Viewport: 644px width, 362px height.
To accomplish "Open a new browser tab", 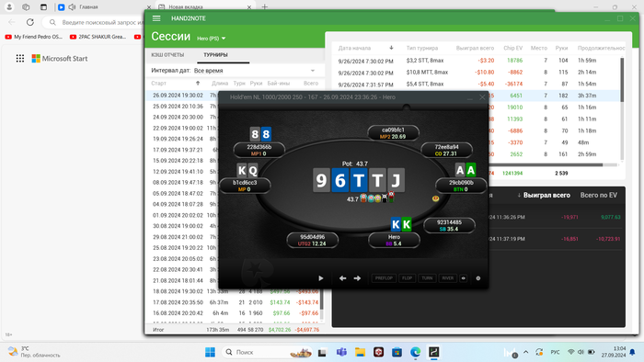I will (x=265, y=7).
